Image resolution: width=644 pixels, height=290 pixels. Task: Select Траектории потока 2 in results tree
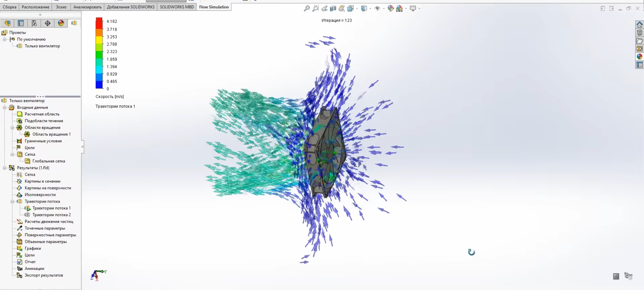tap(52, 215)
